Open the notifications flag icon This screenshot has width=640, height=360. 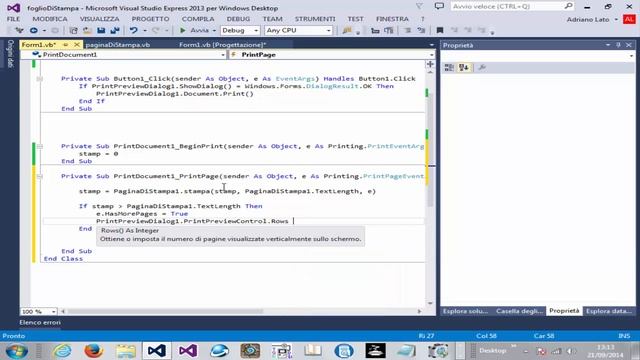point(419,6)
